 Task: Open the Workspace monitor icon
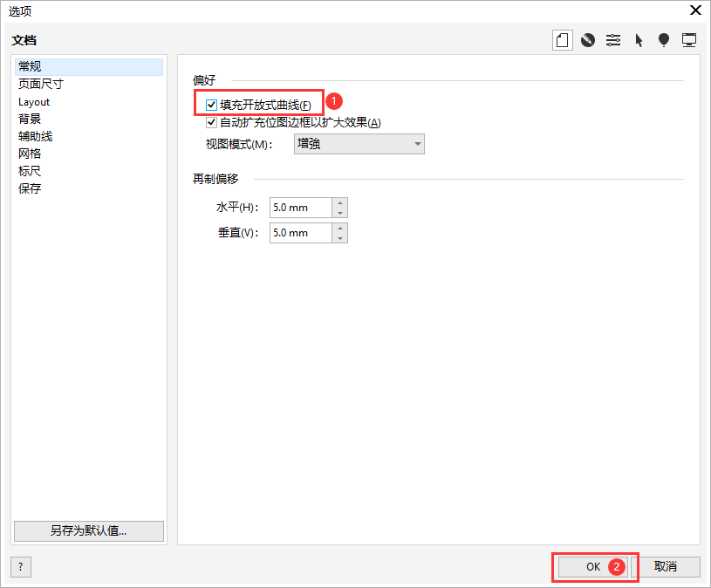tap(689, 40)
